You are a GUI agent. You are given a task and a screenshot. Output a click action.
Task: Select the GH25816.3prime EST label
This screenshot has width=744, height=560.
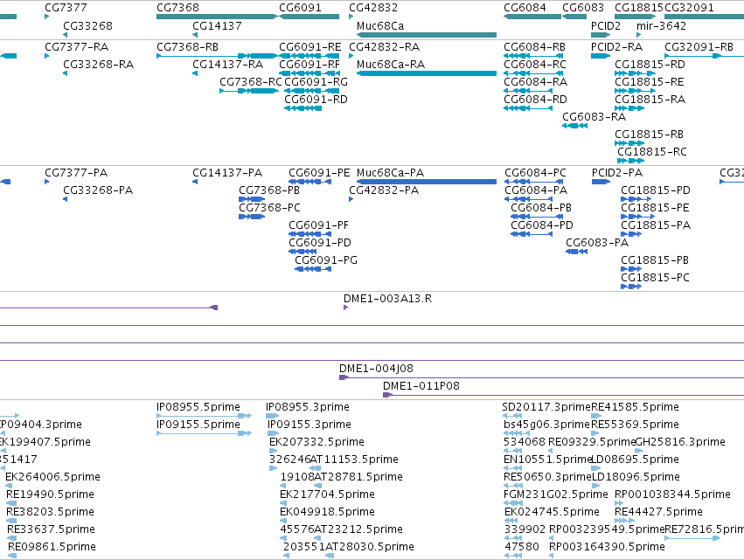click(x=680, y=442)
